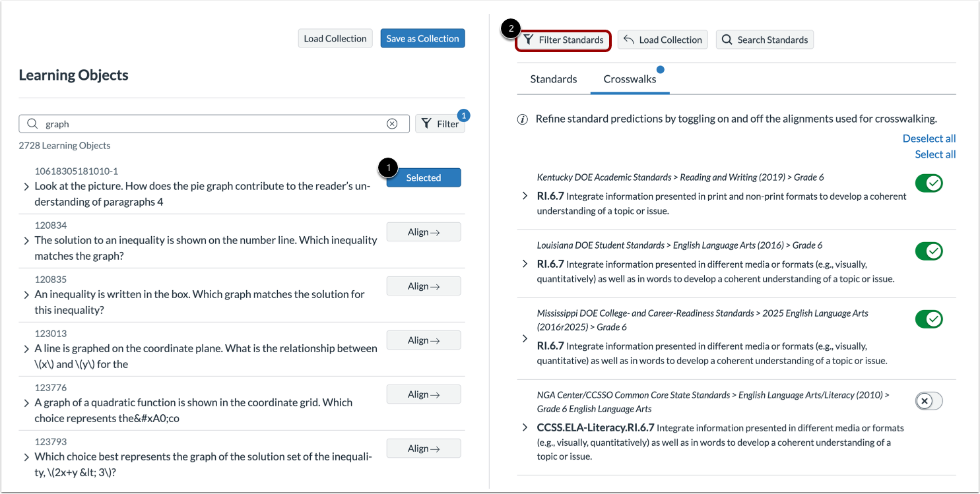Click the Filter Standards button
The image size is (980, 494).
click(564, 40)
